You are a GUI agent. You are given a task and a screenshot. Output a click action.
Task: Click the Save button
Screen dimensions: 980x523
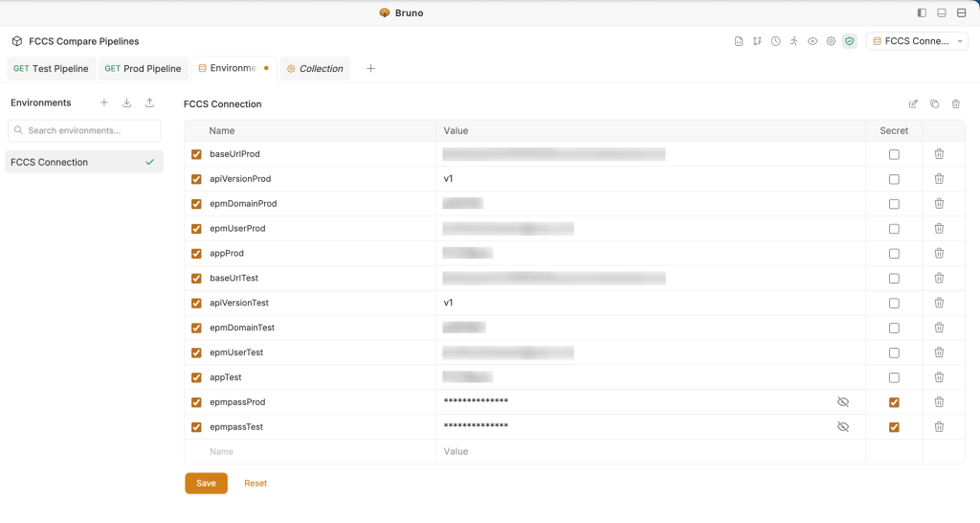pos(207,483)
